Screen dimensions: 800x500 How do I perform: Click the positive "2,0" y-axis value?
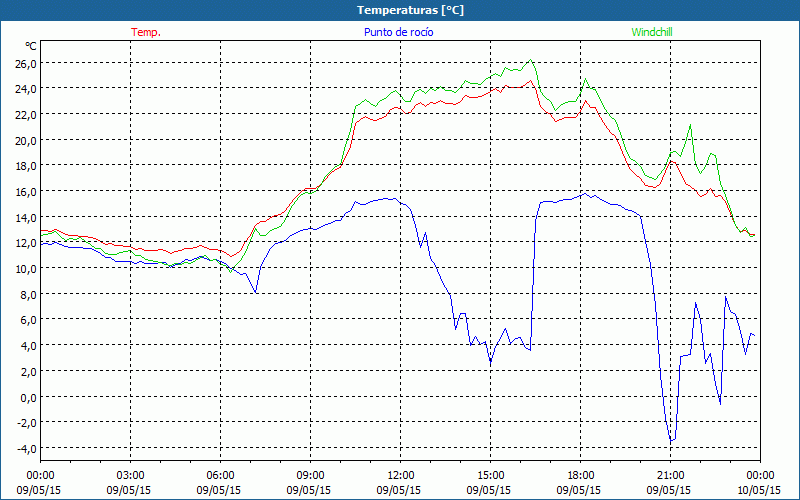[x=28, y=371]
